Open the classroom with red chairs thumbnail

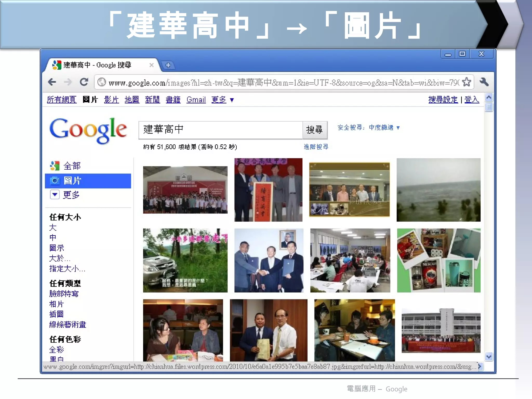coord(350,260)
